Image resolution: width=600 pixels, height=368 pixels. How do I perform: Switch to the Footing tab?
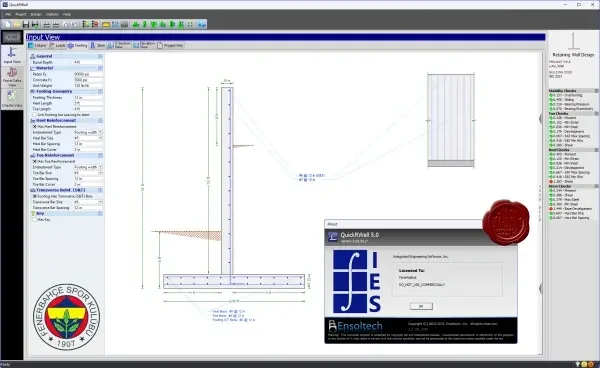click(78, 46)
